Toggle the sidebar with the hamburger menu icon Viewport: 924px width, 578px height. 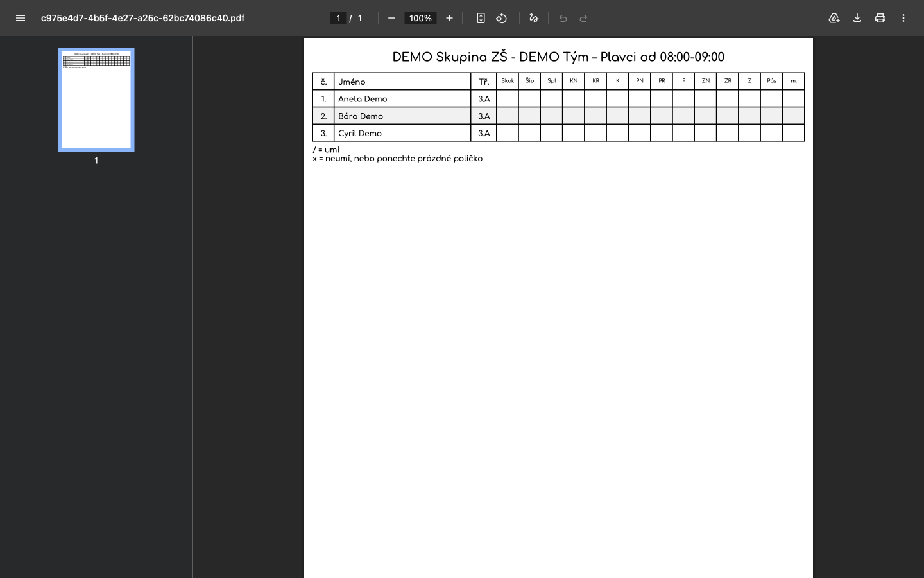(21, 18)
